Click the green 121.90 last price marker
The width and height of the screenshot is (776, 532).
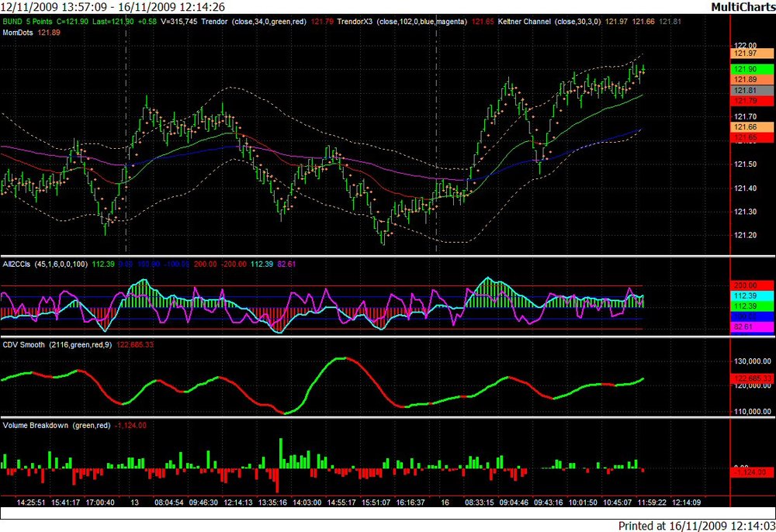pyautogui.click(x=752, y=69)
